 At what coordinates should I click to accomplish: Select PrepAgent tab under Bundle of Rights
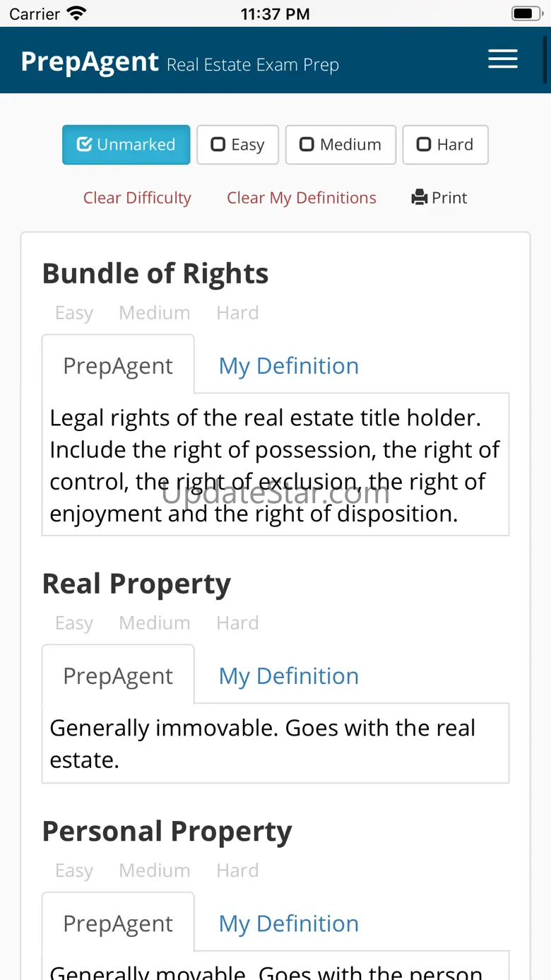(x=118, y=366)
